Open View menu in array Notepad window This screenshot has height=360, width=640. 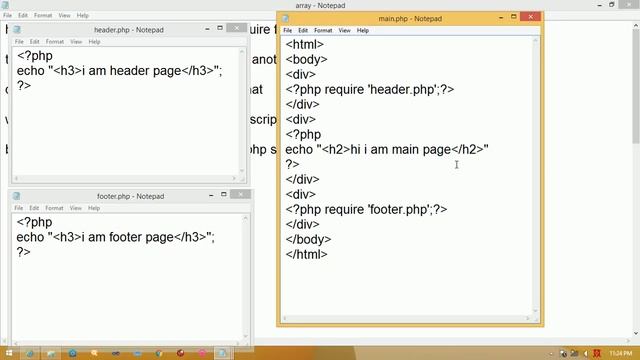(x=64, y=16)
